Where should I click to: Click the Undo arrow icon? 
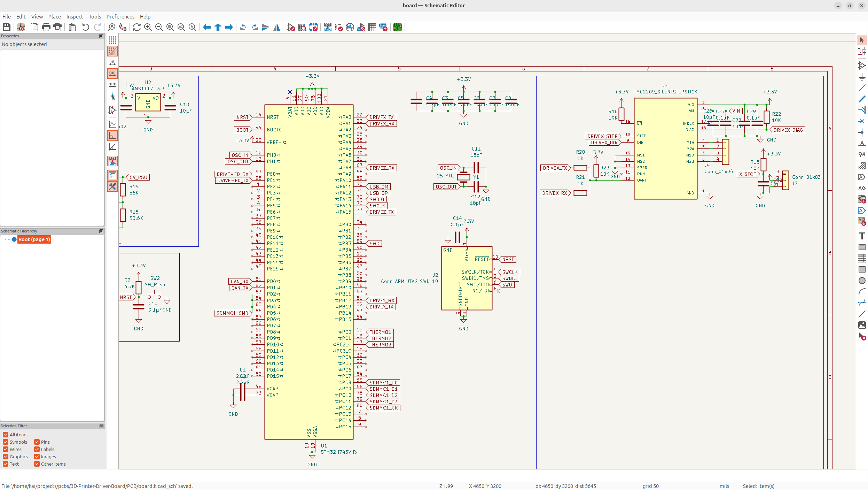click(86, 27)
